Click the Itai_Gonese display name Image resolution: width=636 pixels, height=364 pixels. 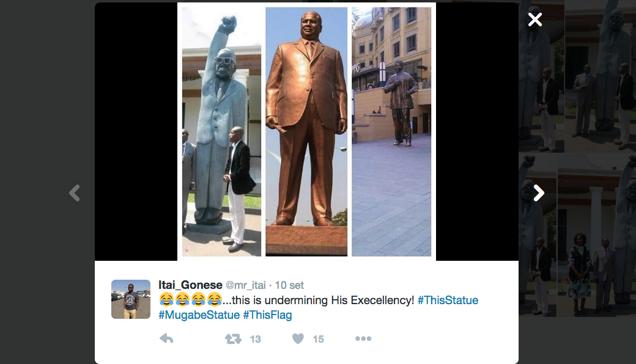pyautogui.click(x=190, y=285)
